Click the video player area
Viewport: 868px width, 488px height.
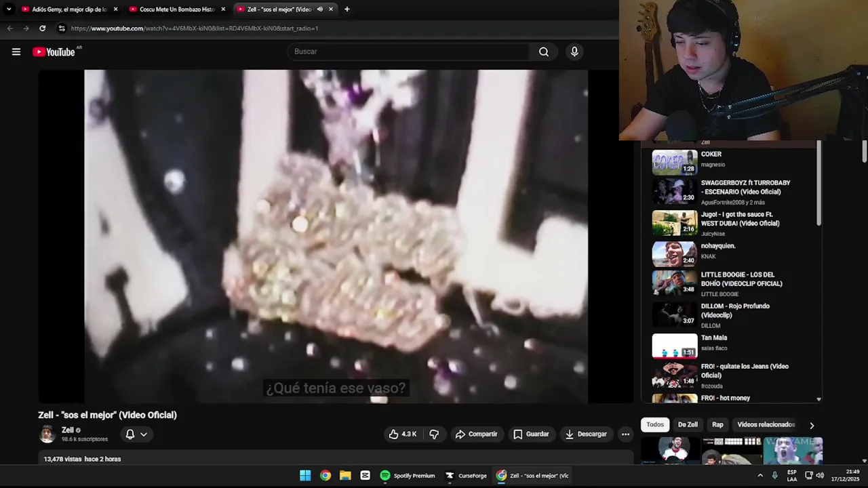pos(336,236)
